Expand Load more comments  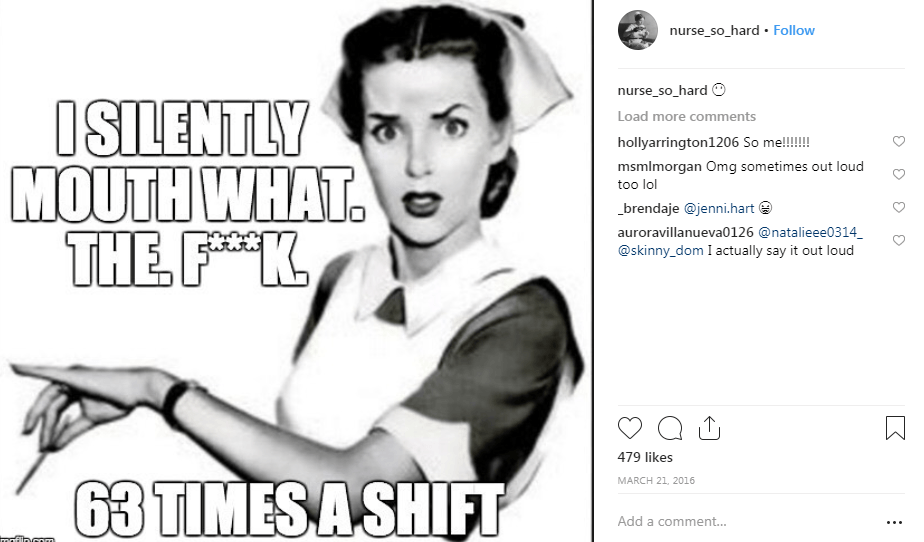687,116
